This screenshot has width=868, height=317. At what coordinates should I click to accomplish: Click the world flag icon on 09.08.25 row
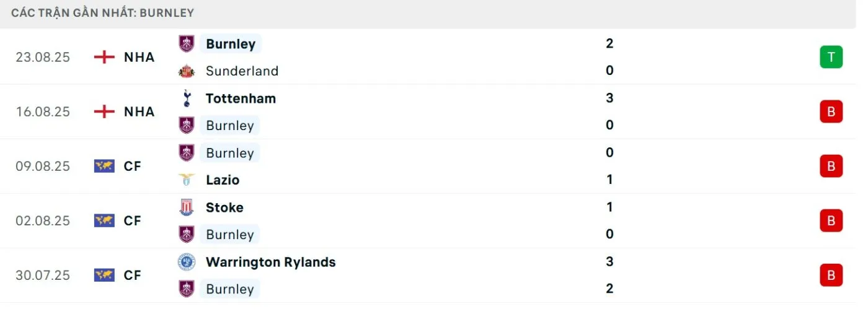click(104, 167)
